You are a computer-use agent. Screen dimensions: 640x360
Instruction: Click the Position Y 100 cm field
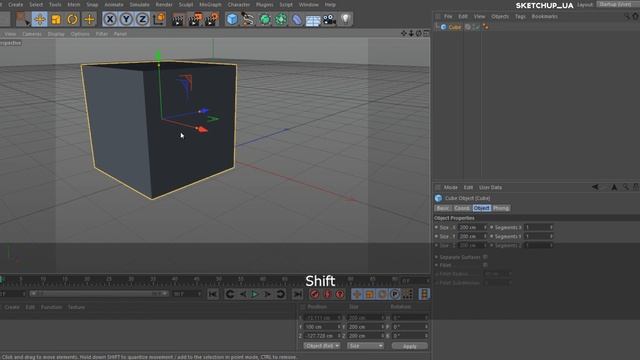[x=322, y=327]
